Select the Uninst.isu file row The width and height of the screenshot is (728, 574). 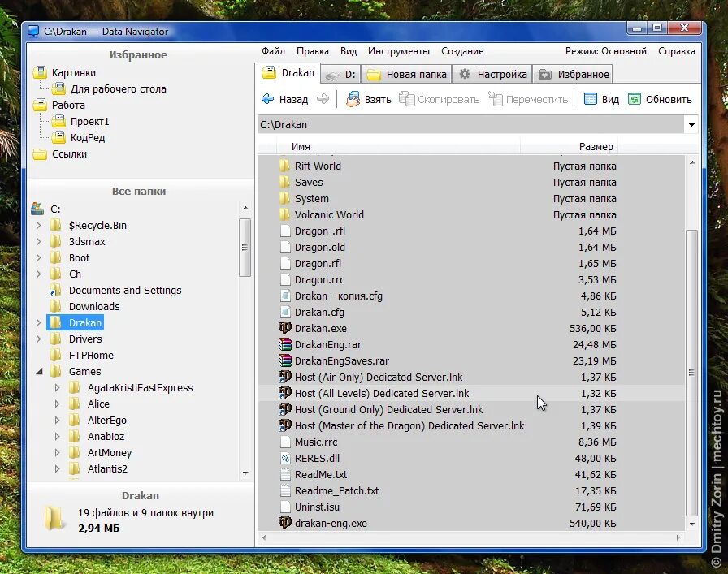click(471, 507)
